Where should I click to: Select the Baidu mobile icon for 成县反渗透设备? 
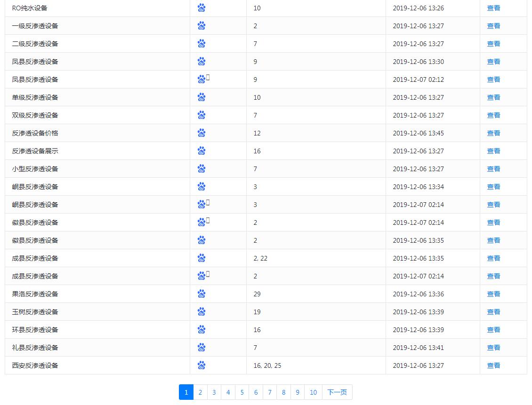coord(203,276)
